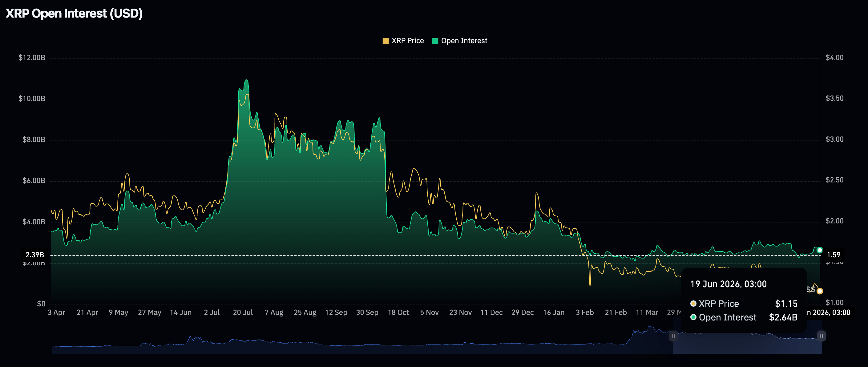Image resolution: width=868 pixels, height=367 pixels.
Task: Click the tooltip Open Interest value $2.64B
Action: [x=783, y=317]
